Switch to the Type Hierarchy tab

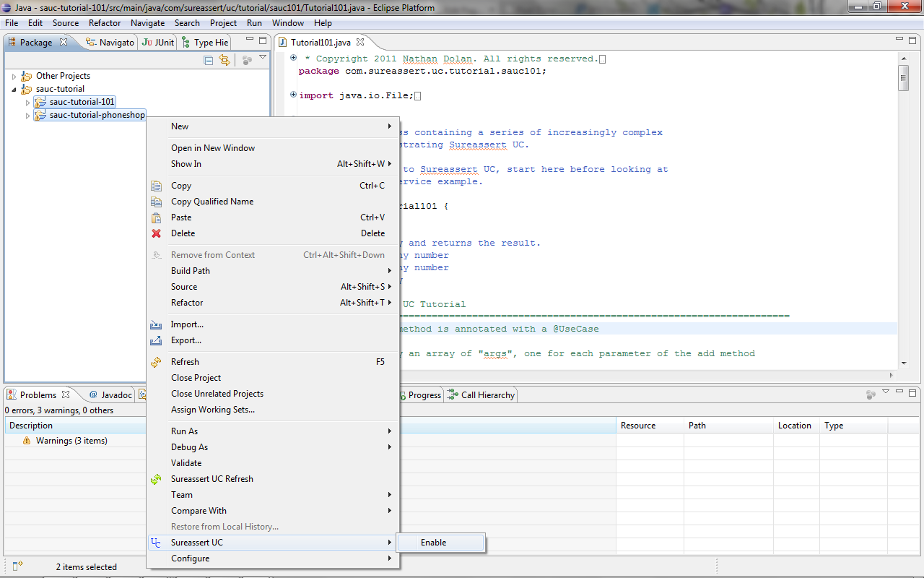point(205,43)
